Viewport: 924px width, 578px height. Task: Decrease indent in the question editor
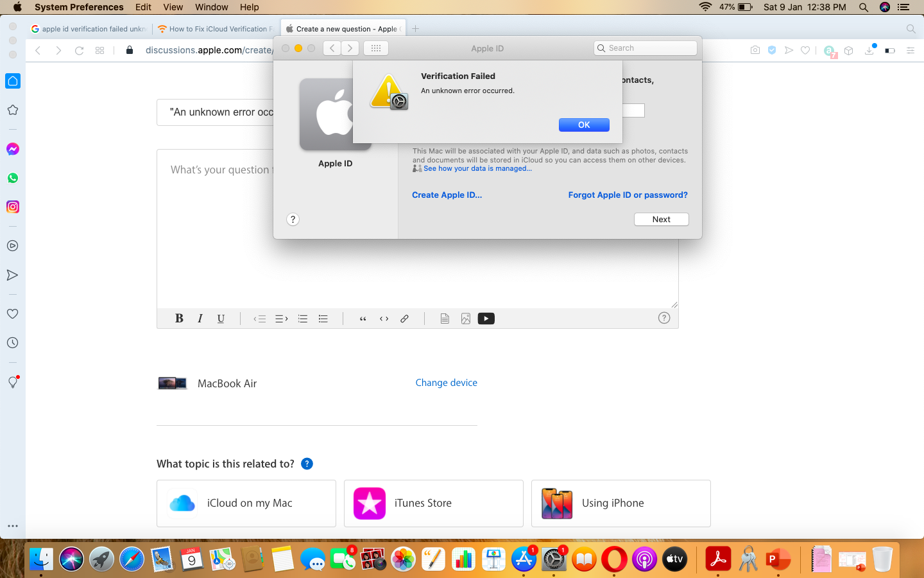[260, 319]
